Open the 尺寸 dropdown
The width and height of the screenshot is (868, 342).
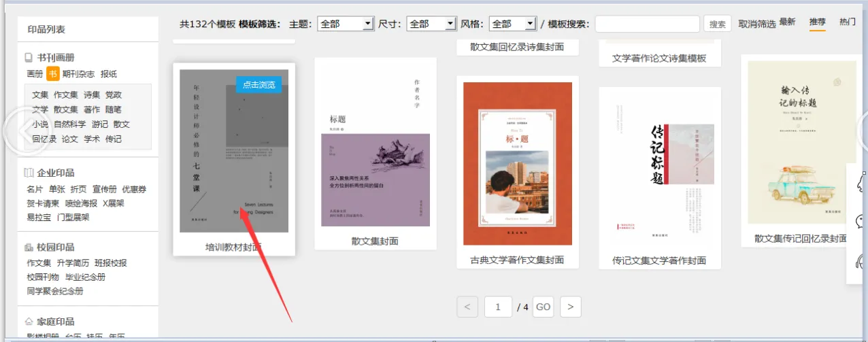[431, 24]
